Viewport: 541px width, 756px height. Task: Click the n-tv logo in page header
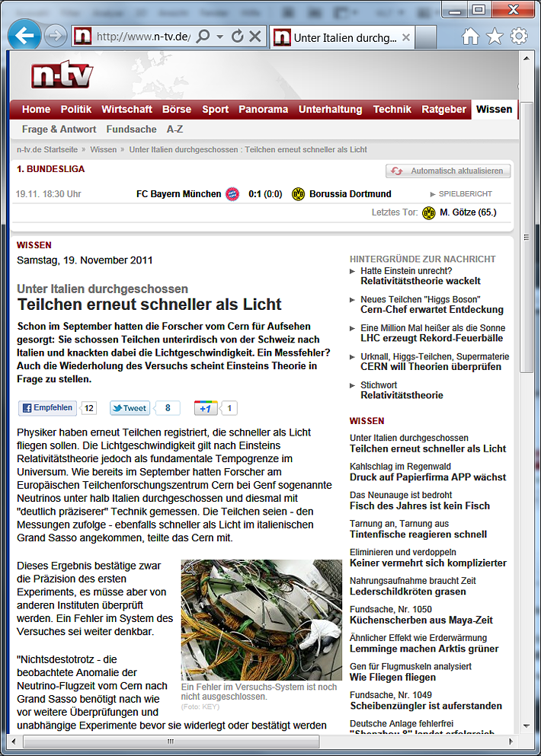tap(62, 75)
